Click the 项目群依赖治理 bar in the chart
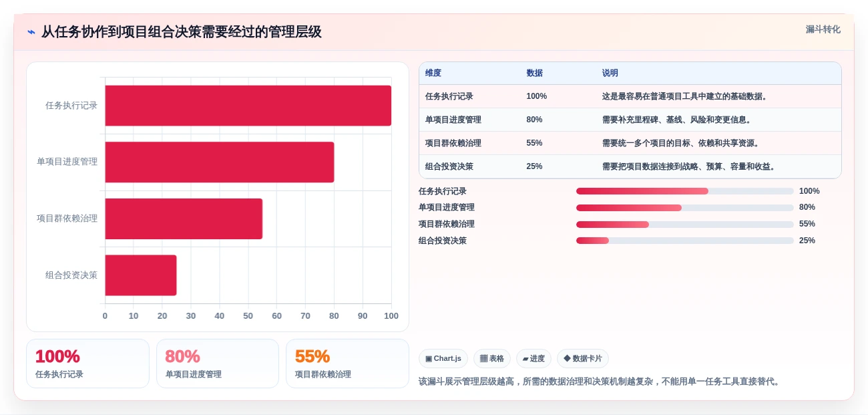Screen dimensions: 868x415 pos(184,219)
